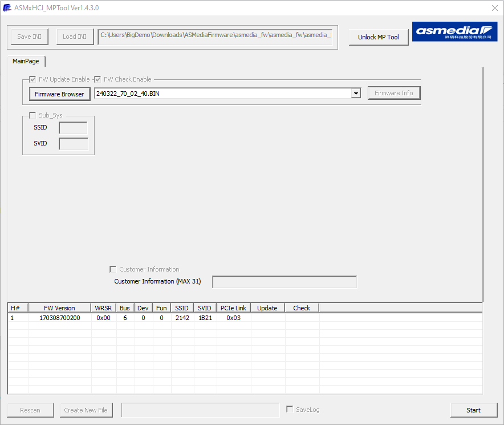The image size is (504, 425).
Task: Click the Rescan button
Action: click(30, 410)
